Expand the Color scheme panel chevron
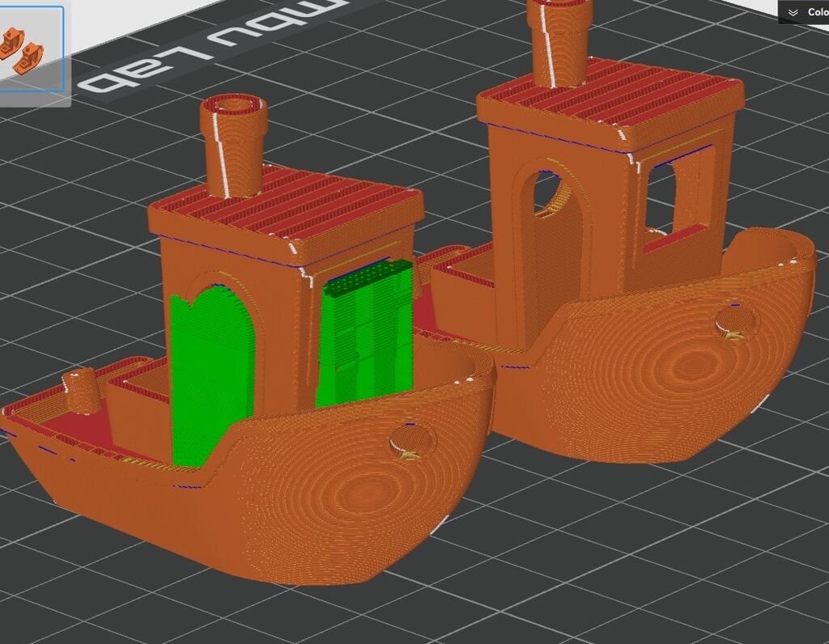 tap(793, 12)
